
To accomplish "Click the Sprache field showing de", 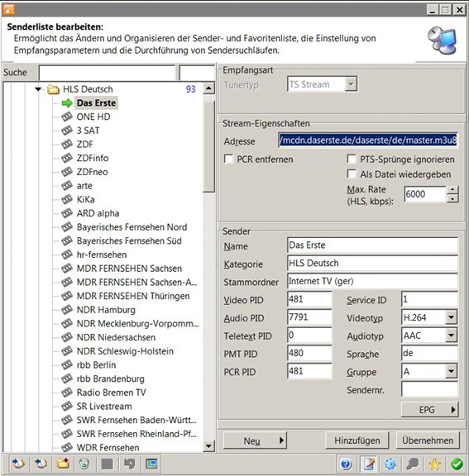I will click(429, 353).
